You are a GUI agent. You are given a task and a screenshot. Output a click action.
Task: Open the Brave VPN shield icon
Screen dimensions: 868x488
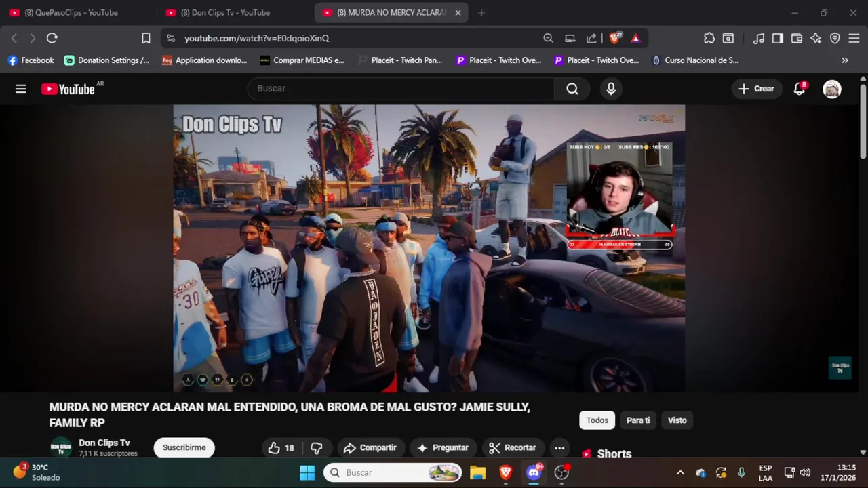click(x=835, y=38)
